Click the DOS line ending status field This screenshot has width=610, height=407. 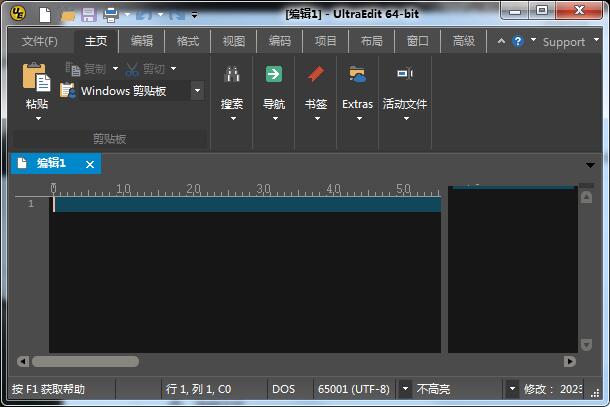point(284,389)
